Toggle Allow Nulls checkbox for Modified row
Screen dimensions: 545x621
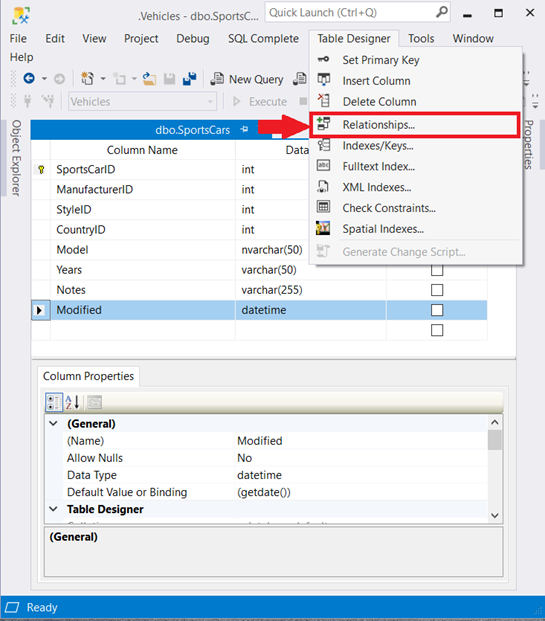coord(437,310)
